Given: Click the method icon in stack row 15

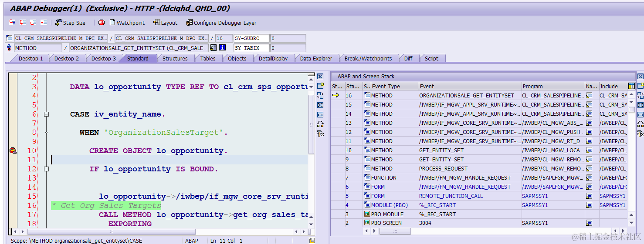Looking at the screenshot, I should click(x=367, y=104).
